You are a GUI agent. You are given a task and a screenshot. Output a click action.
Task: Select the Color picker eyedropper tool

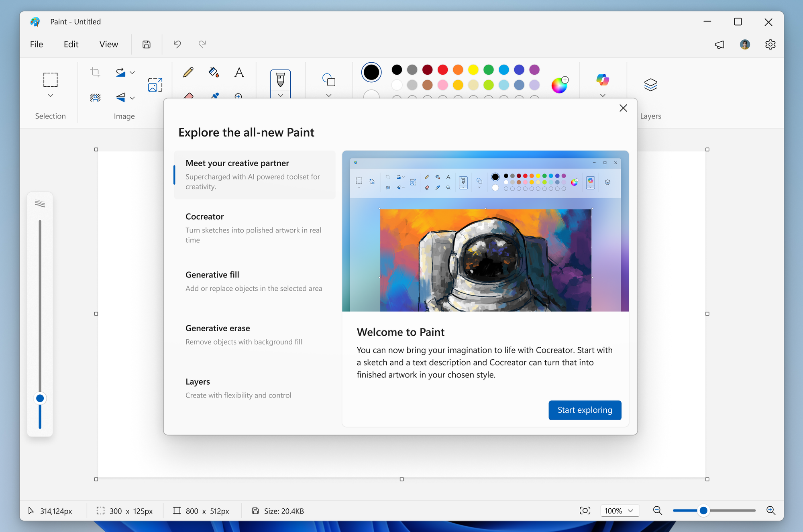(214, 96)
